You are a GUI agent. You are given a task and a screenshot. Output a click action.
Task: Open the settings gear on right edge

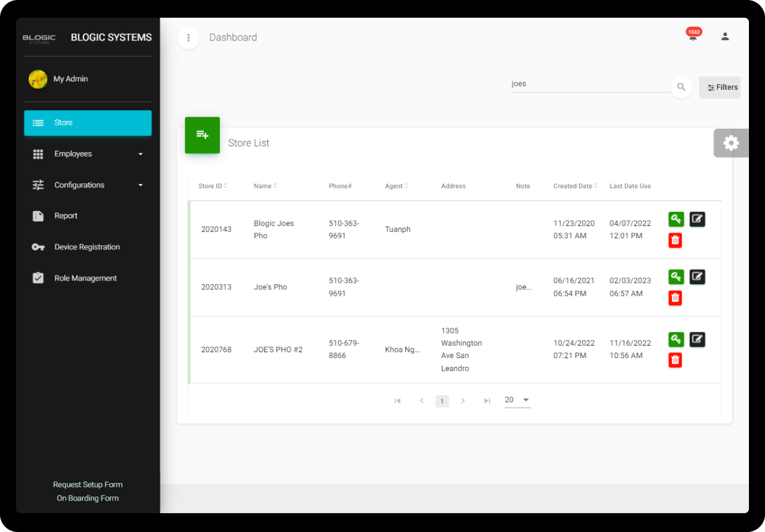click(x=731, y=143)
